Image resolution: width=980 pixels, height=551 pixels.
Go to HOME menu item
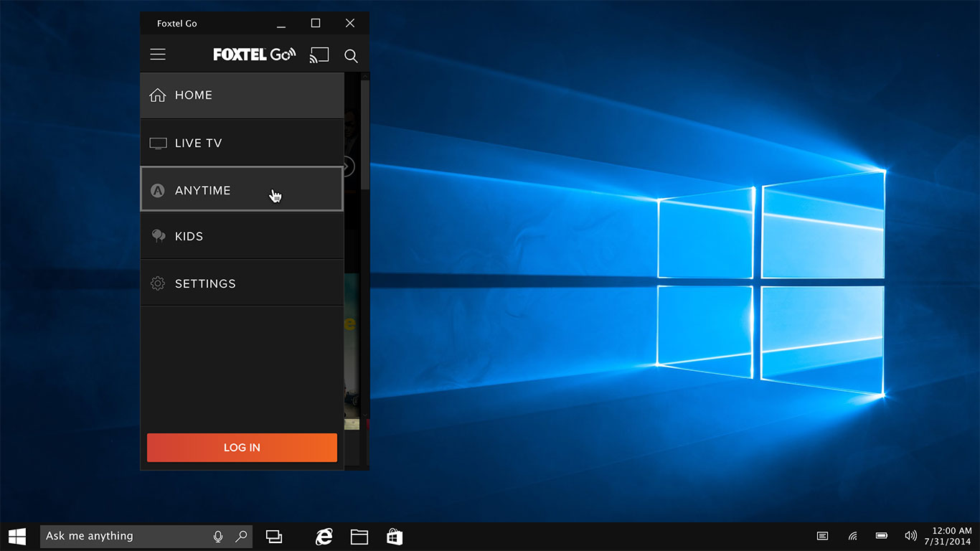pyautogui.click(x=242, y=95)
